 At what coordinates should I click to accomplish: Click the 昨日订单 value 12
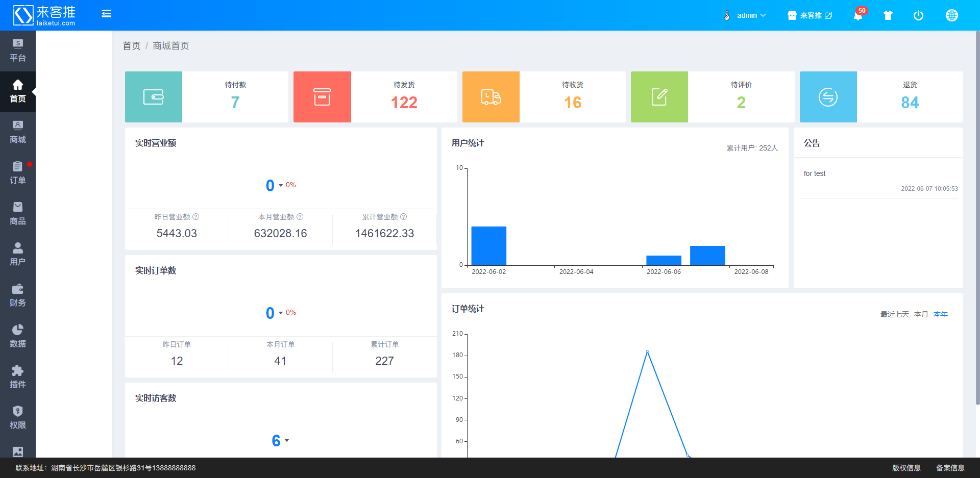click(177, 361)
